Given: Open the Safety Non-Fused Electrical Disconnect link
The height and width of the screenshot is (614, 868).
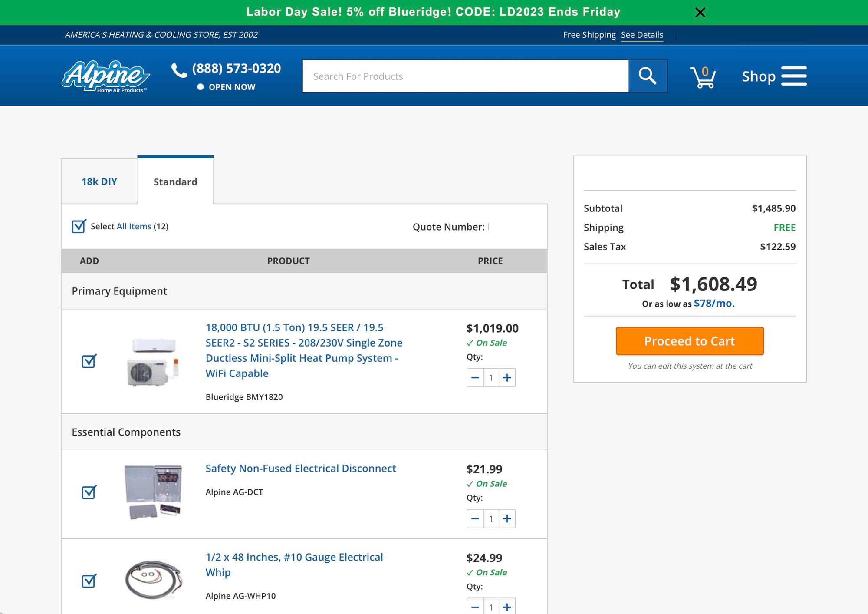Looking at the screenshot, I should (301, 468).
